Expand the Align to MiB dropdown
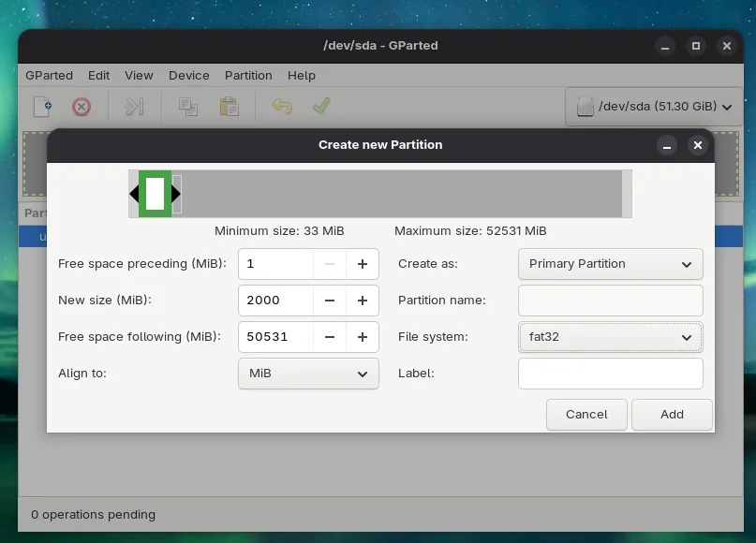The height and width of the screenshot is (543, 756). tap(308, 374)
